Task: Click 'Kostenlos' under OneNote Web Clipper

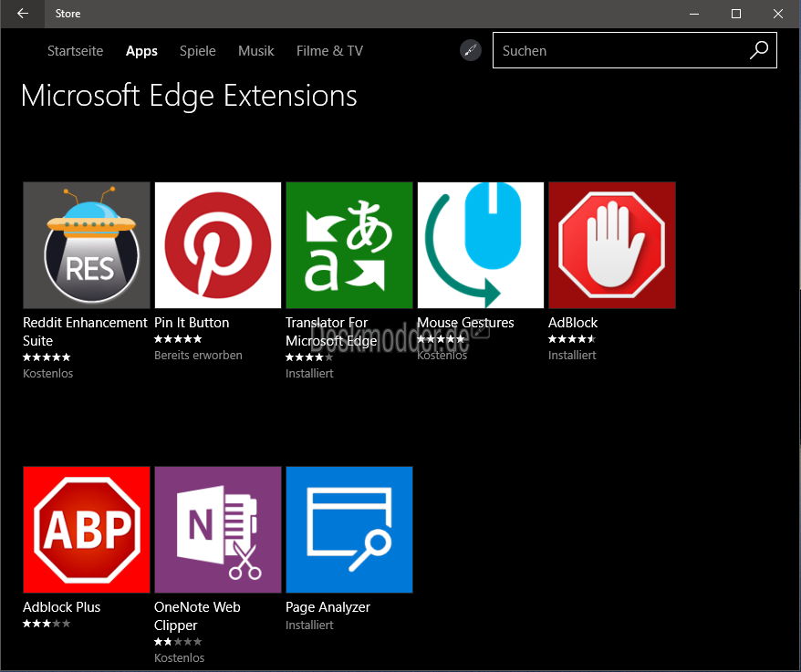Action: coord(180,657)
